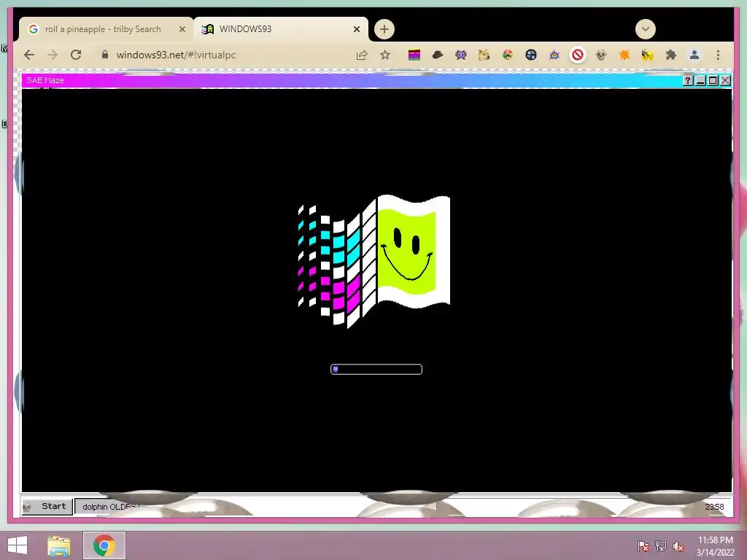Click the boot loading progress bar

376,369
